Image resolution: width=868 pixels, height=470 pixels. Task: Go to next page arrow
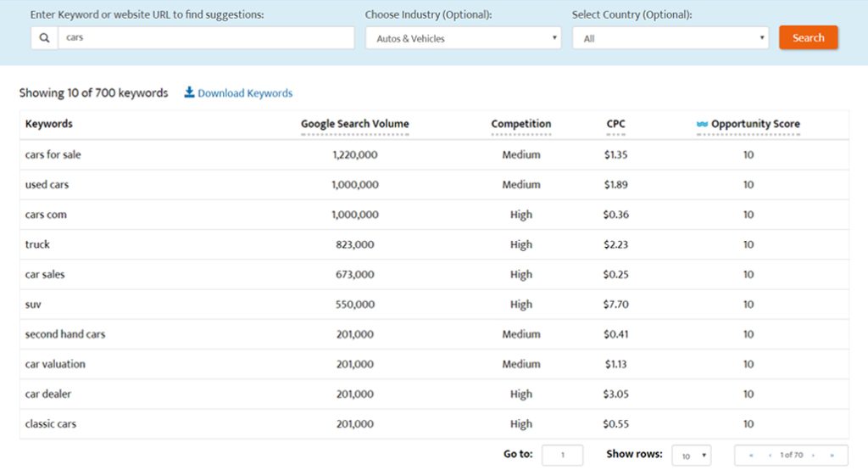(813, 455)
